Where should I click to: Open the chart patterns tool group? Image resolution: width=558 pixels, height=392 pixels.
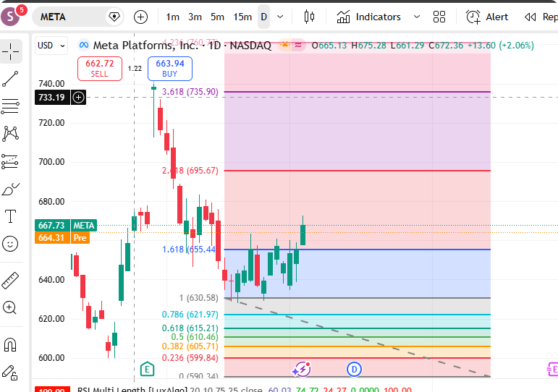tap(10, 134)
